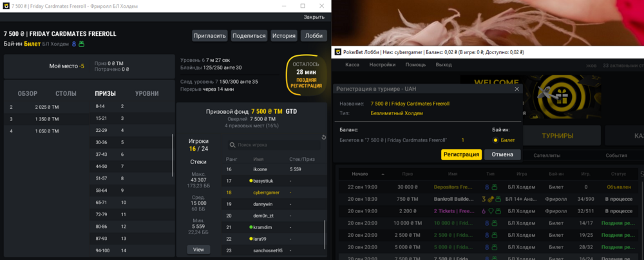The width and height of the screenshot is (644, 260).
Task: Click the PokerBet logo in the lobby title bar
Action: click(x=337, y=51)
